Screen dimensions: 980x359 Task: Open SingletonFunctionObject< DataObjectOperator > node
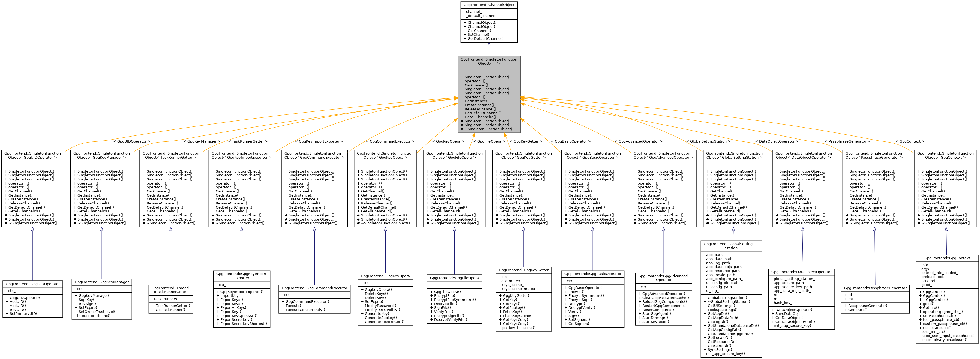click(x=803, y=189)
